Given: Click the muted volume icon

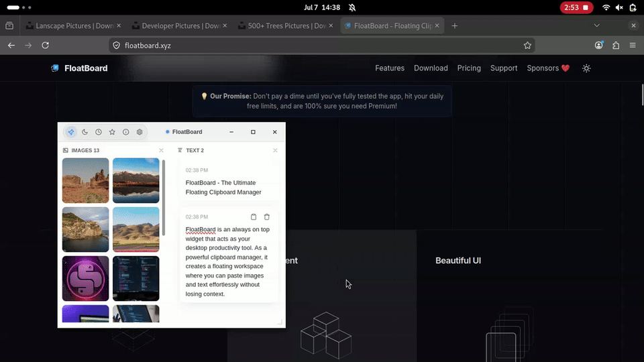Looking at the screenshot, I should 619,7.
